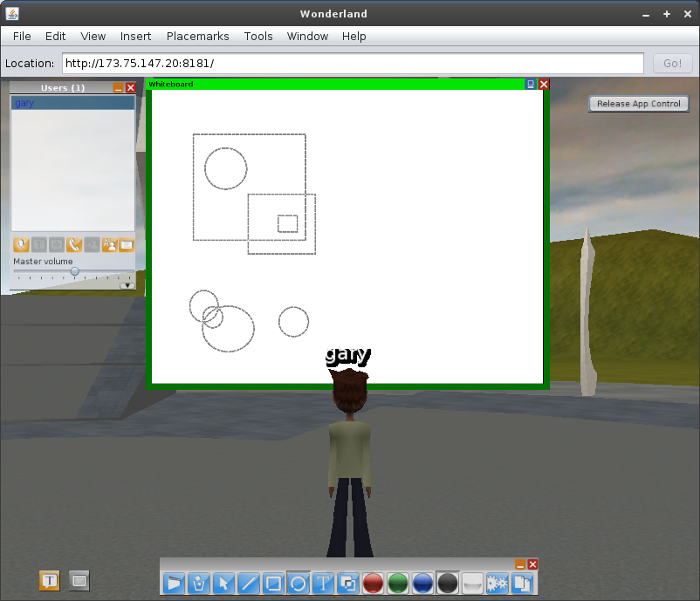Click the Location URL field
Image resolution: width=700 pixels, height=601 pixels.
click(x=353, y=64)
